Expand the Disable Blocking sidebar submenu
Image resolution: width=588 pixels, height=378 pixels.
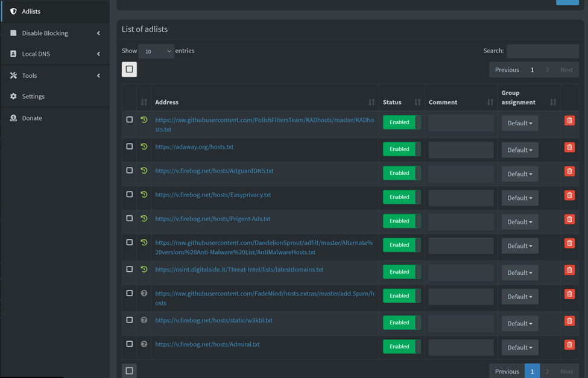coord(54,33)
